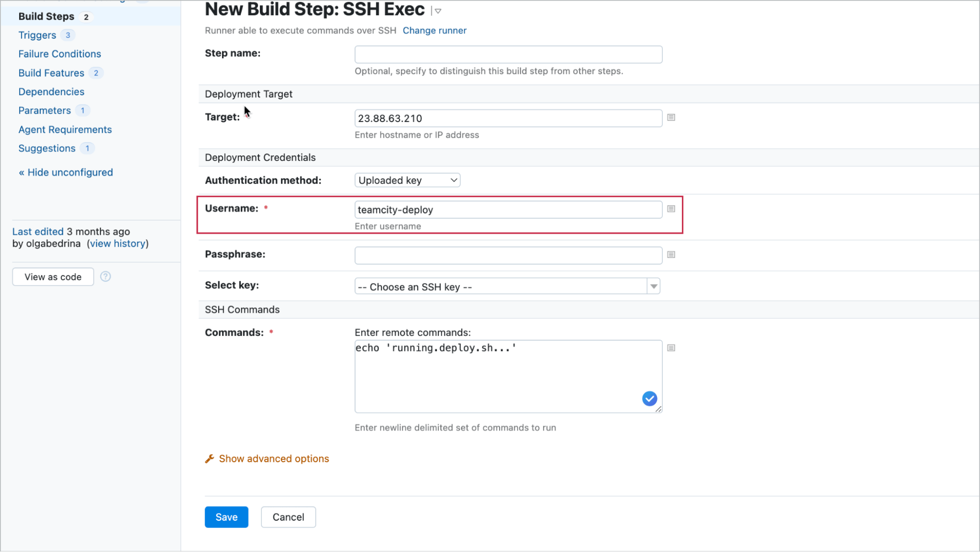The width and height of the screenshot is (980, 552).
Task: Click parameter picker icon next to Target field
Action: click(x=671, y=118)
